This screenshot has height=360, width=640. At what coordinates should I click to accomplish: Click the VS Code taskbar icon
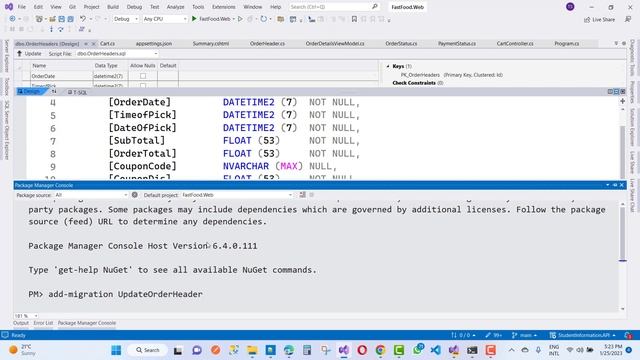[x=436, y=350]
